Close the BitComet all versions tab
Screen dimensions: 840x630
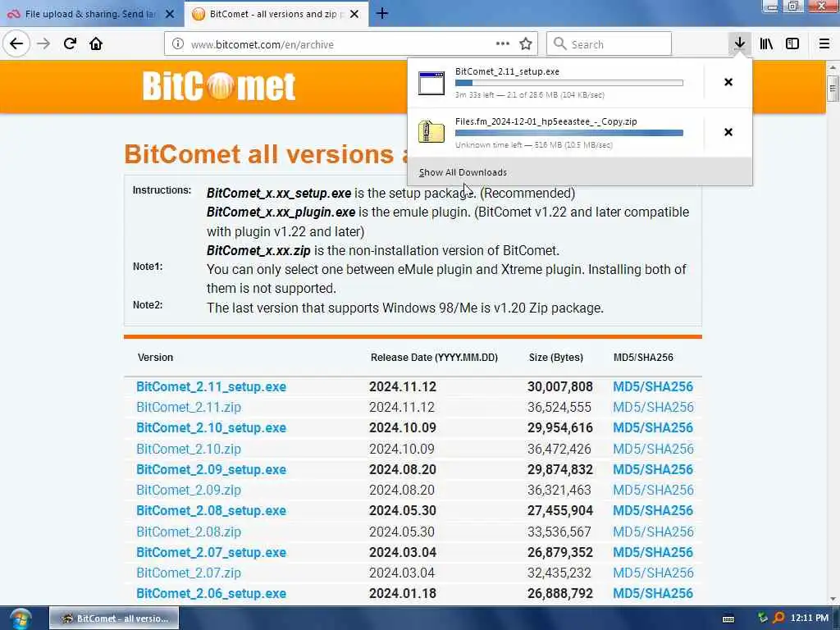[354, 14]
